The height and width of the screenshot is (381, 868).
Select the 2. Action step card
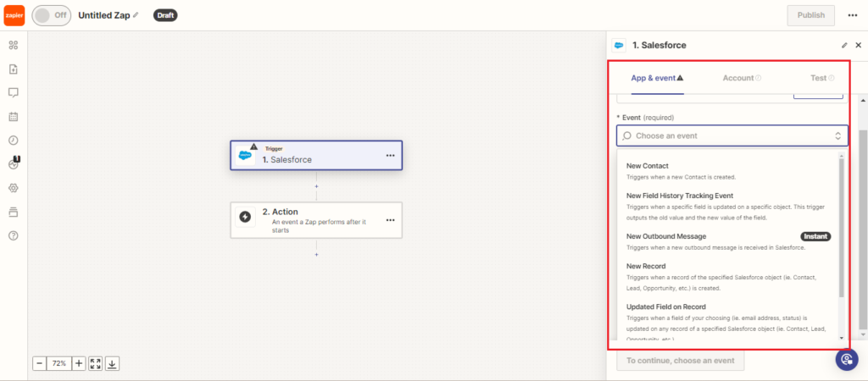(x=316, y=220)
